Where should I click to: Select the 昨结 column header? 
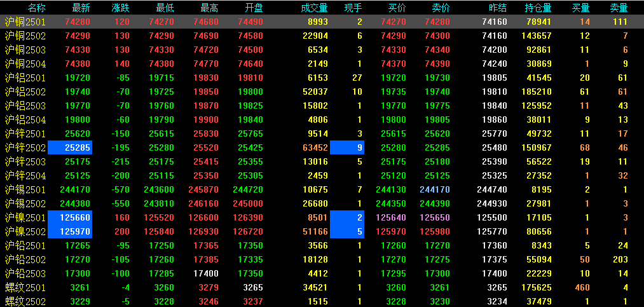click(x=498, y=8)
